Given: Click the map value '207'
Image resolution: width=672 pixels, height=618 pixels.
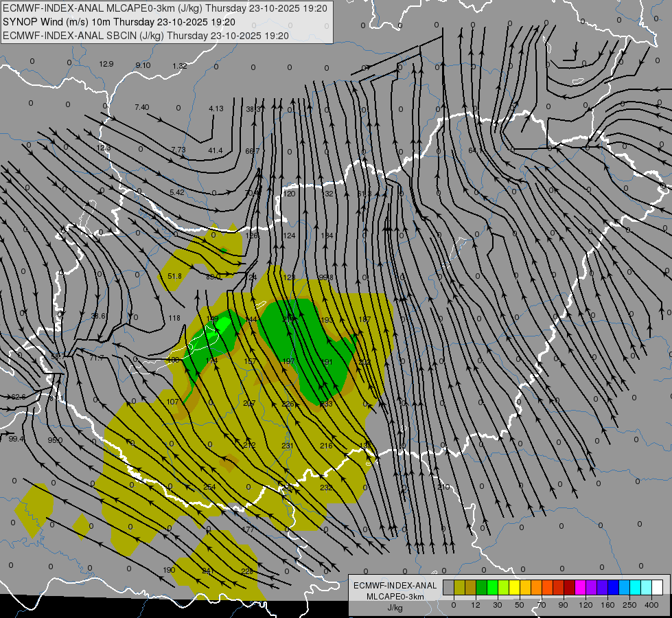Looking at the screenshot, I should 249,404.
